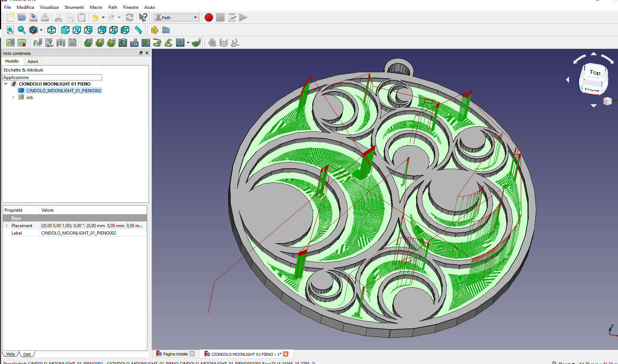Open the Strumenti menu
The image size is (618, 364).
[x=74, y=7]
